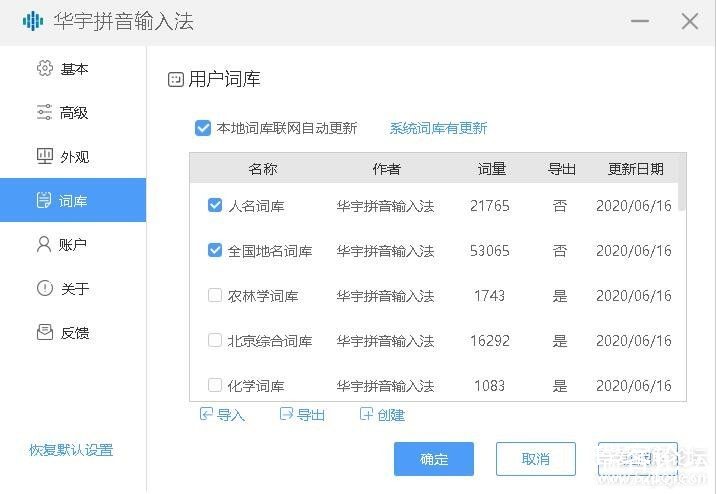Click the word count 21765

490,206
